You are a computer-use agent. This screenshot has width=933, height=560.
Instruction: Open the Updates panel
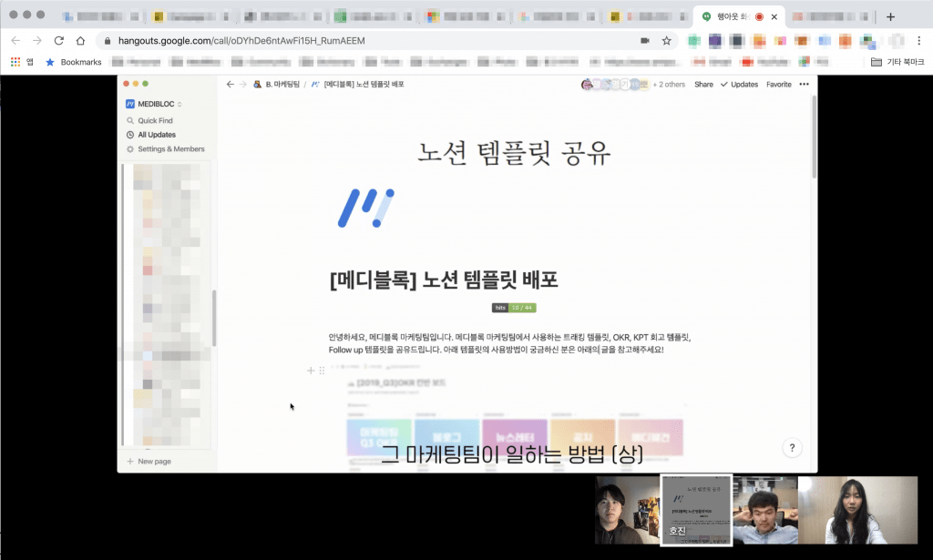[x=739, y=85]
